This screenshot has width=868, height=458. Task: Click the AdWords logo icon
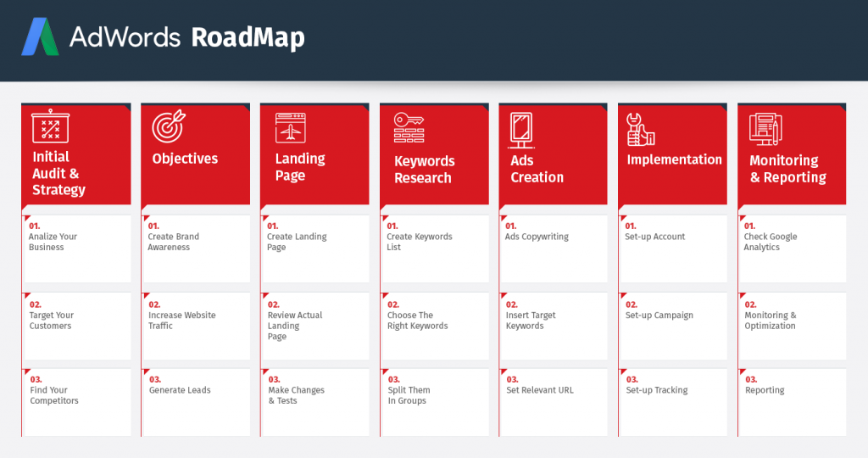tap(40, 36)
